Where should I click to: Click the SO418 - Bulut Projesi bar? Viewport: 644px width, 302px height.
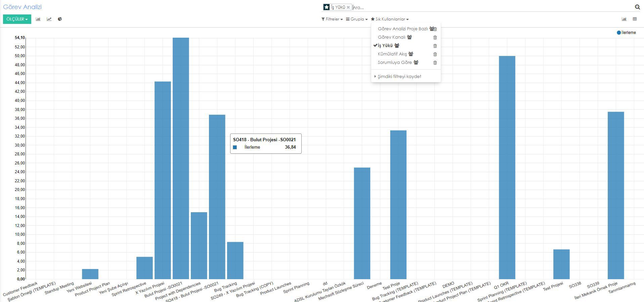217,197
